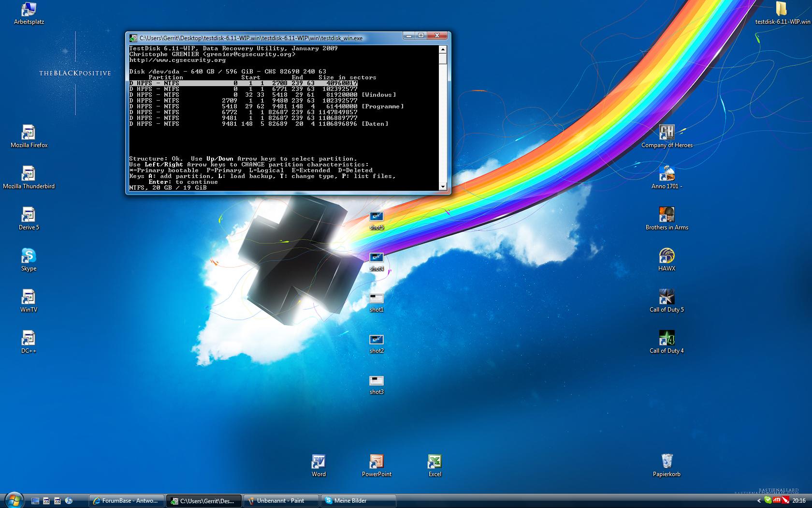Click the 'Disk /dev/sda - 640 GB' line

[228, 72]
